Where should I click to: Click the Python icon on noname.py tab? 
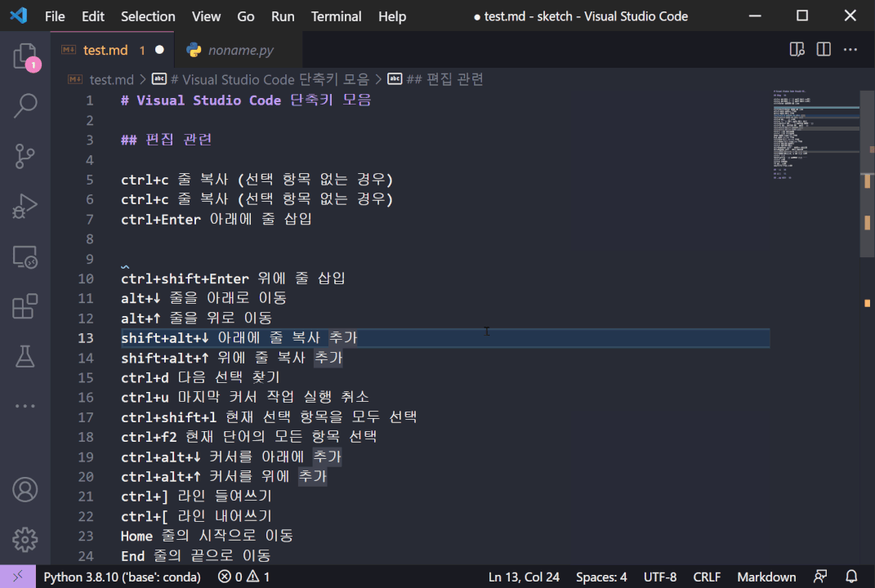coord(194,50)
